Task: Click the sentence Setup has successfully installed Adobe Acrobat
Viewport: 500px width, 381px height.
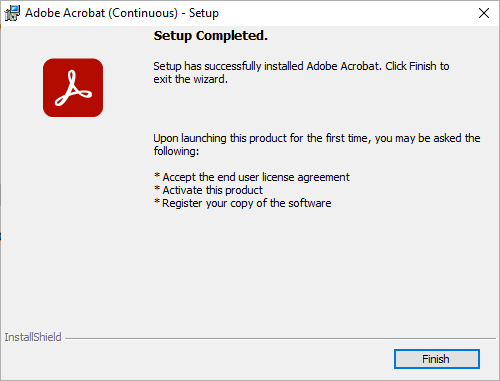Action: coord(267,66)
